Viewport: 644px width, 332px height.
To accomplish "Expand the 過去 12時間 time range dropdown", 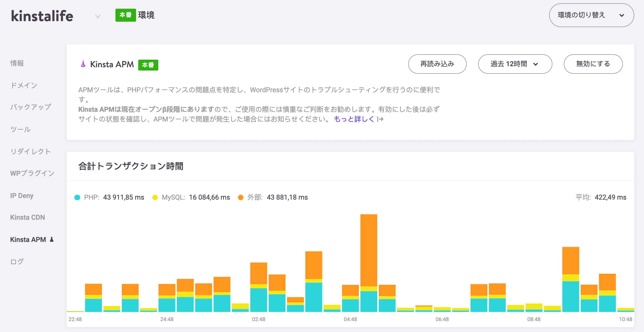I will pyautogui.click(x=514, y=64).
